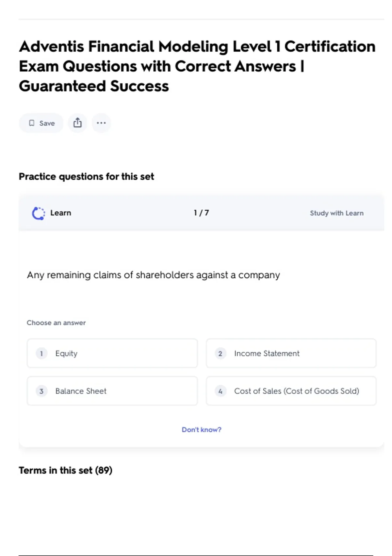The width and height of the screenshot is (392, 556).
Task: Click the Practice questions for this set heading
Action: (x=86, y=177)
